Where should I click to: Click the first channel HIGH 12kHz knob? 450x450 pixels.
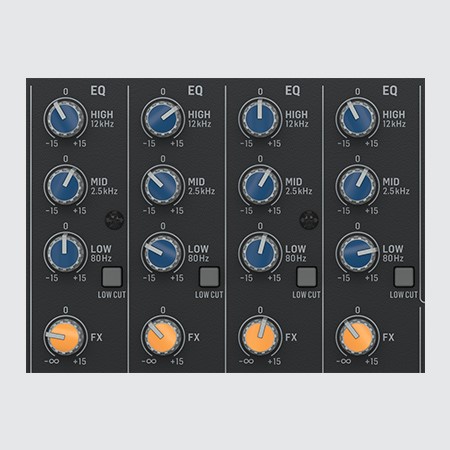click(65, 119)
